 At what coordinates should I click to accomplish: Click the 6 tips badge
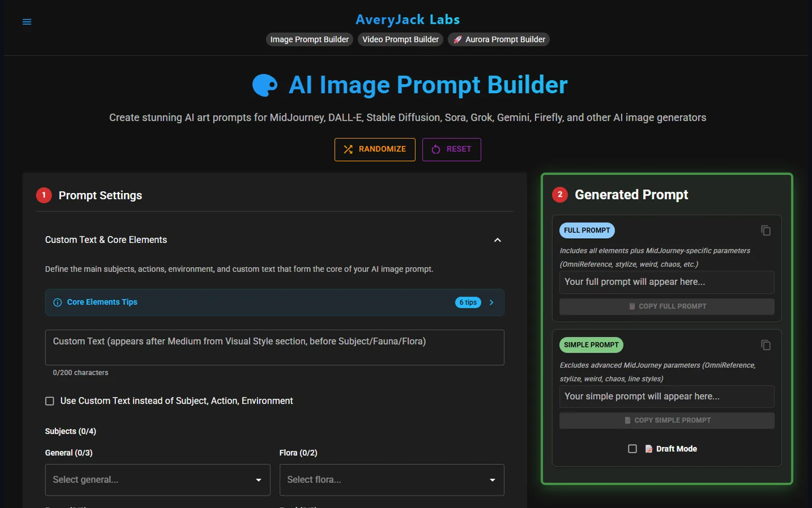468,302
